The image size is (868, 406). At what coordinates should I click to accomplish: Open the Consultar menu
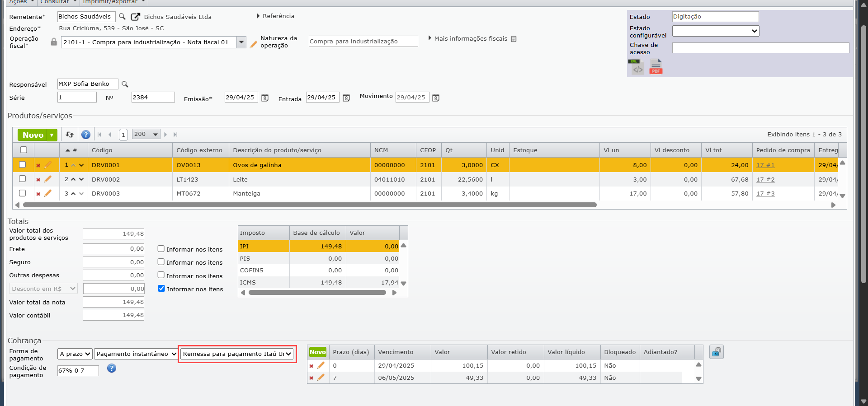pyautogui.click(x=58, y=2)
